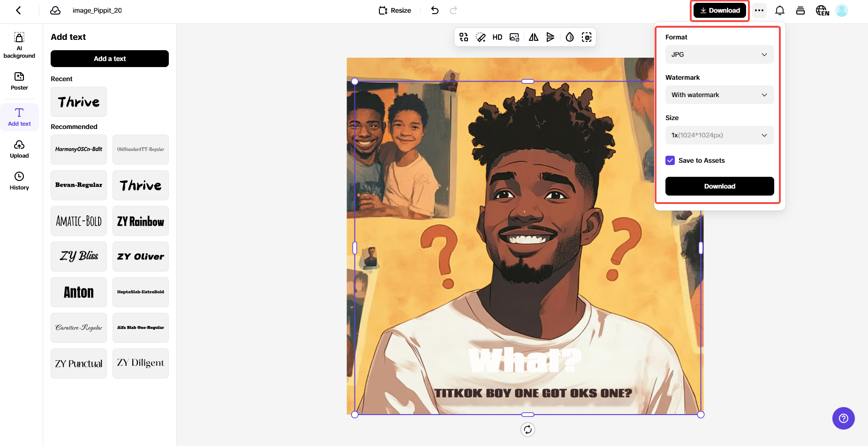Open the more options ellipsis menu

click(759, 10)
